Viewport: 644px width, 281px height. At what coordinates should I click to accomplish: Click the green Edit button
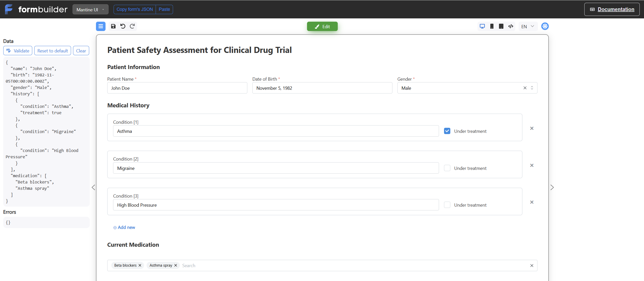coord(322,26)
